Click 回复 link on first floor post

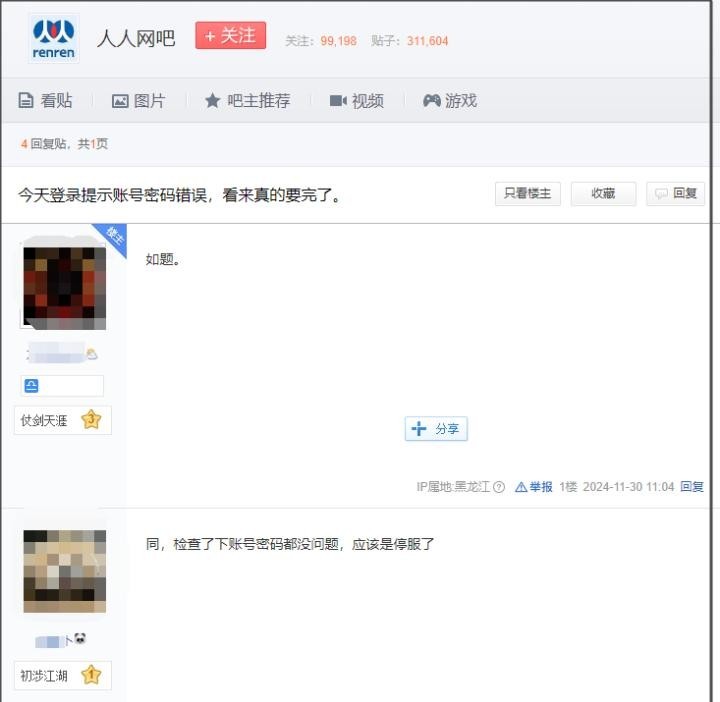[692, 487]
